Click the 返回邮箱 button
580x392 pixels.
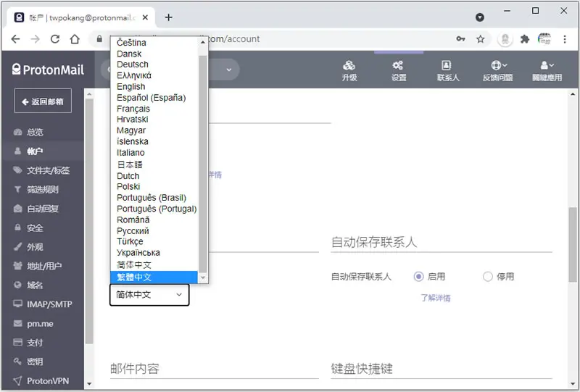pos(43,101)
